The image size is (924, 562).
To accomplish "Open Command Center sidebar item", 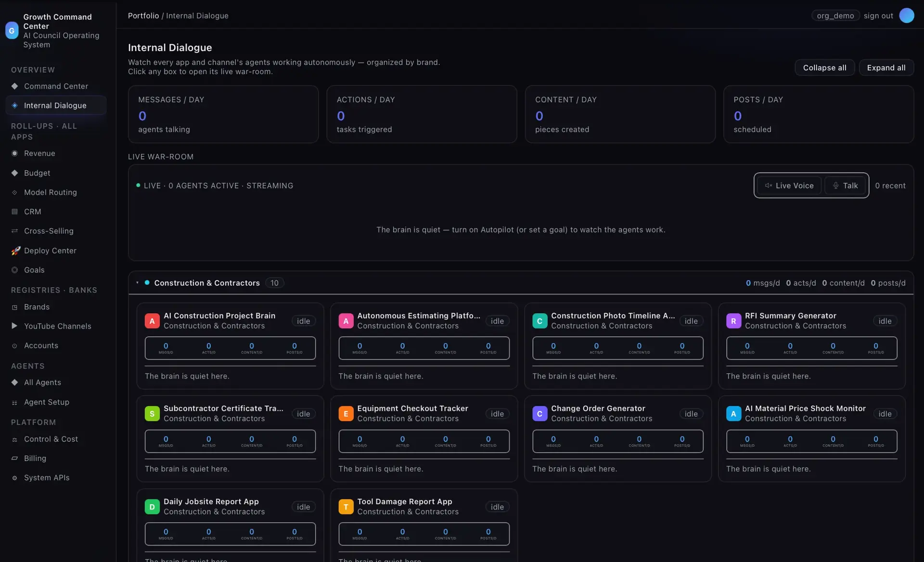I will [56, 86].
